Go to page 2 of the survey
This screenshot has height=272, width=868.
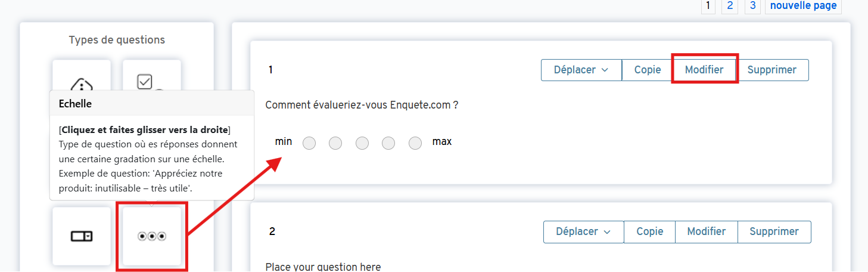tap(729, 6)
